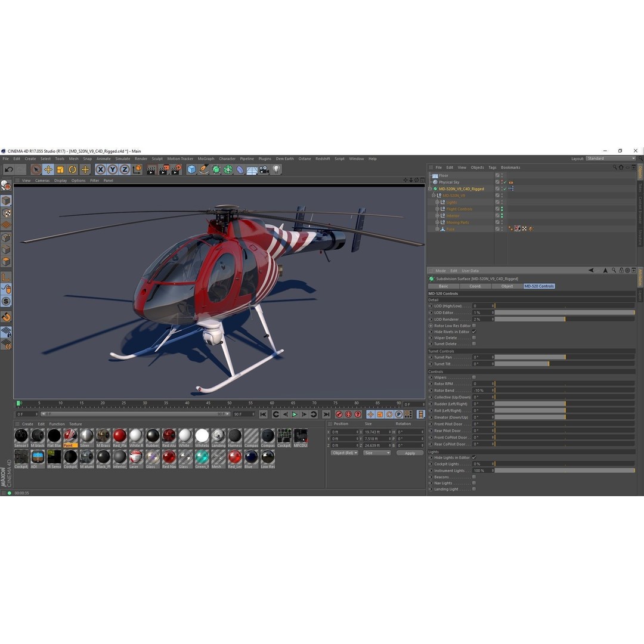Add a Floor environment object icon

click(252, 169)
